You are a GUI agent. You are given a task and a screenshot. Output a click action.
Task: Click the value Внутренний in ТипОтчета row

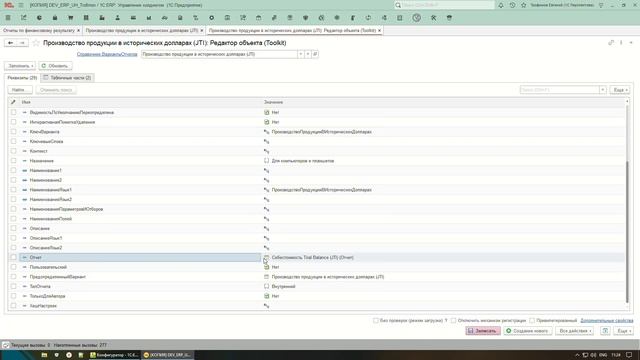(283, 287)
